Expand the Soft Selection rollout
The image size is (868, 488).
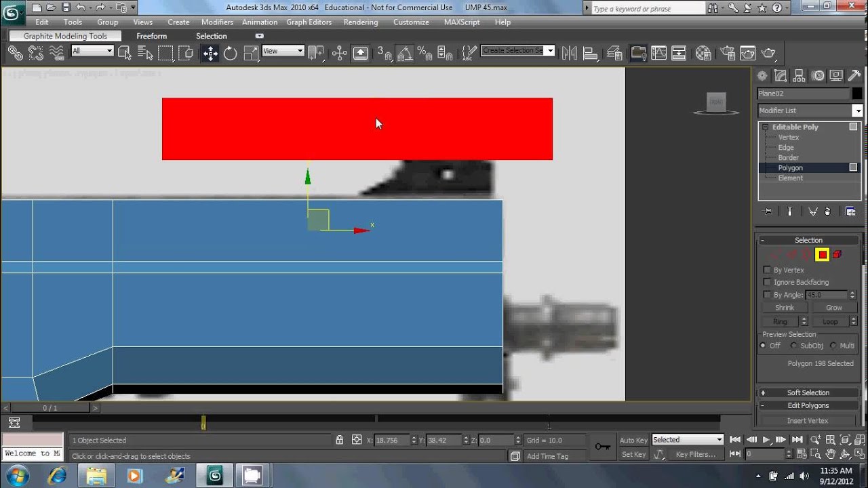click(x=808, y=392)
